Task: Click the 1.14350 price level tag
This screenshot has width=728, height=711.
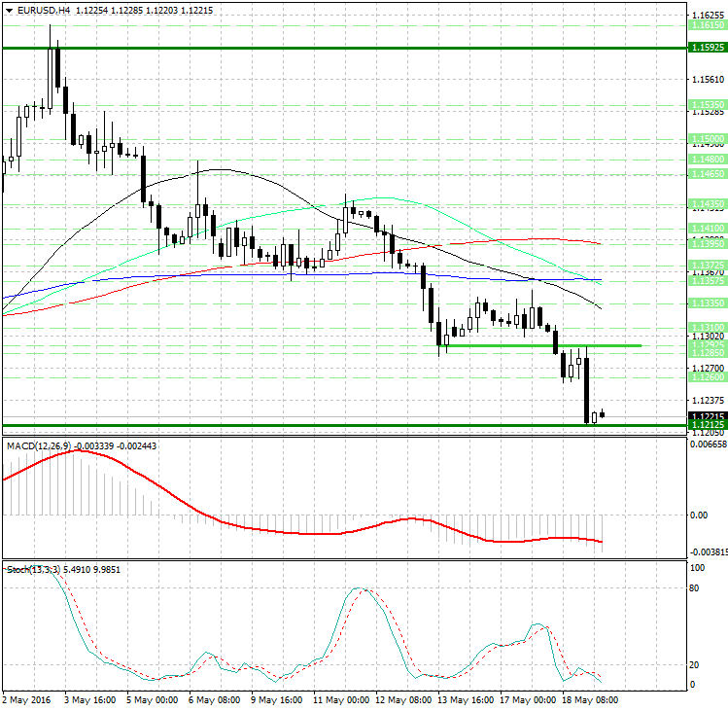Action: click(706, 204)
